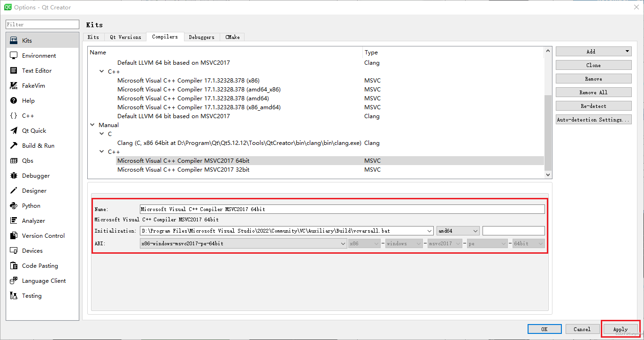Open Qt Quick settings category
This screenshot has height=340, width=644.
pos(42,130)
